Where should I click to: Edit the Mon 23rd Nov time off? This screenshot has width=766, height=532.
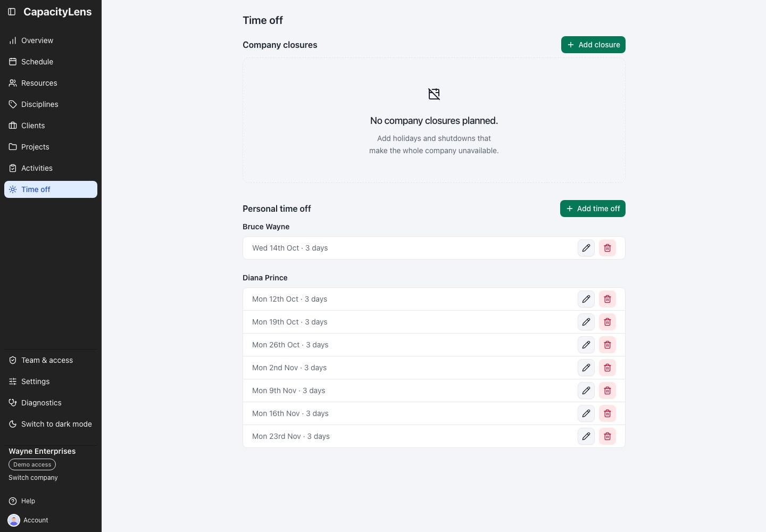[586, 436]
